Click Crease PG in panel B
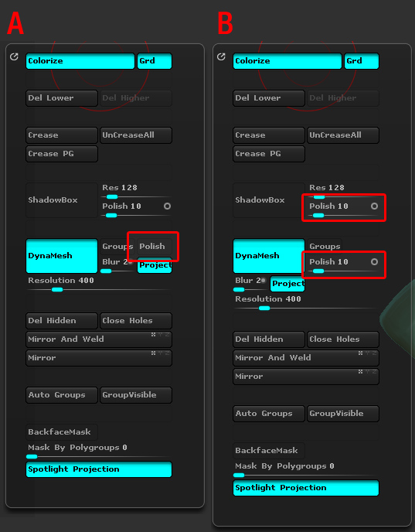 click(x=269, y=154)
